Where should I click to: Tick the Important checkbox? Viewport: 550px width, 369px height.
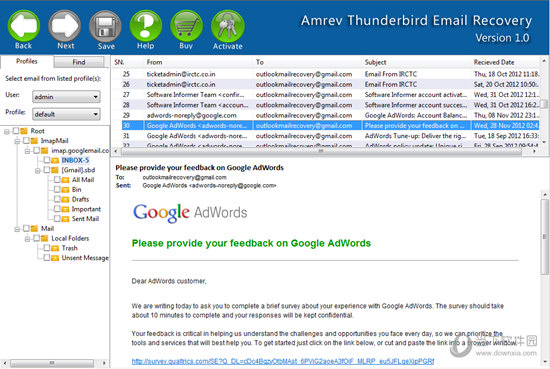click(57, 209)
